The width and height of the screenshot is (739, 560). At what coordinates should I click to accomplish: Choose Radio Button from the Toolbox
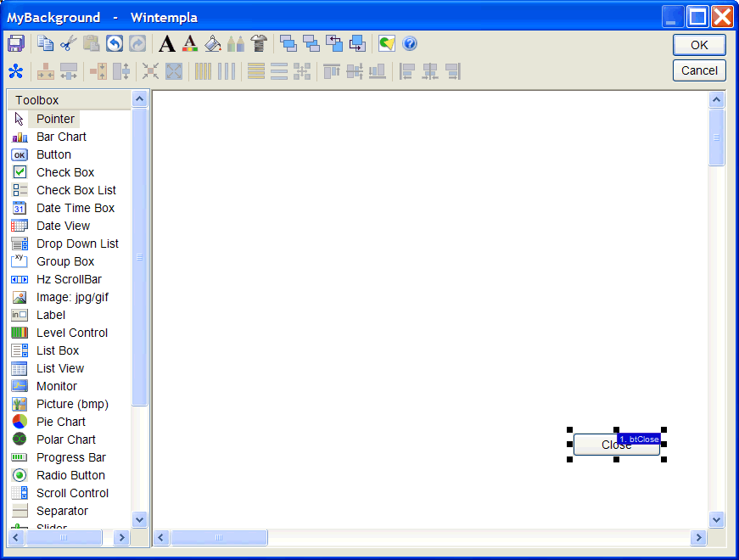tap(70, 476)
